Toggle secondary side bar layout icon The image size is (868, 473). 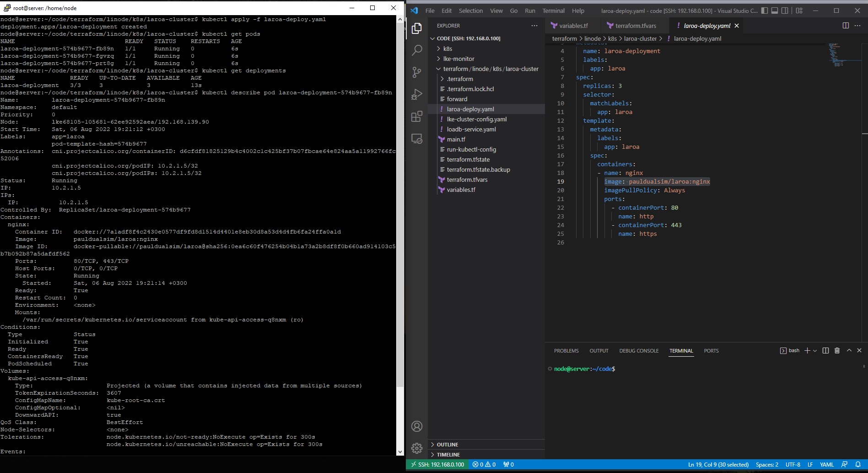785,11
